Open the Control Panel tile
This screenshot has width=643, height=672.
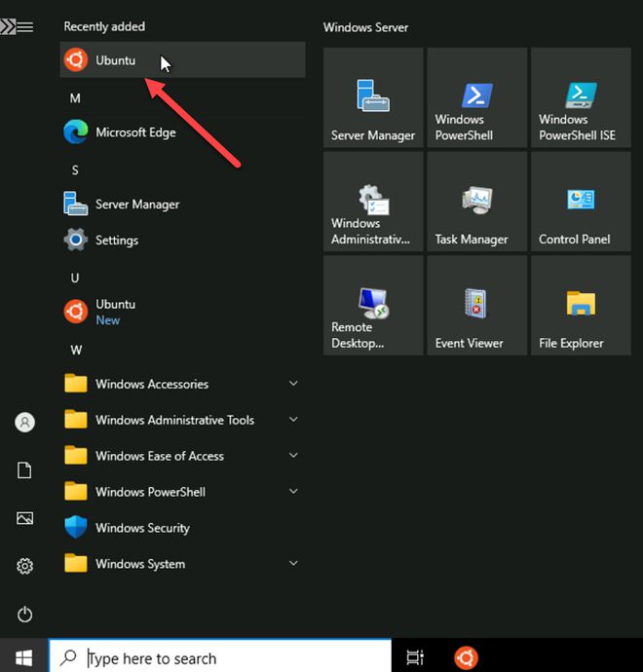click(x=581, y=202)
